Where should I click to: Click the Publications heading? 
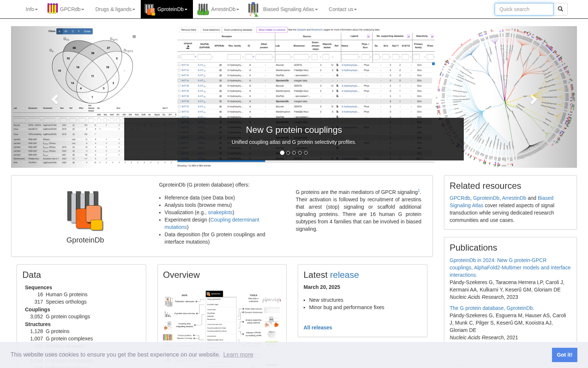pyautogui.click(x=473, y=248)
